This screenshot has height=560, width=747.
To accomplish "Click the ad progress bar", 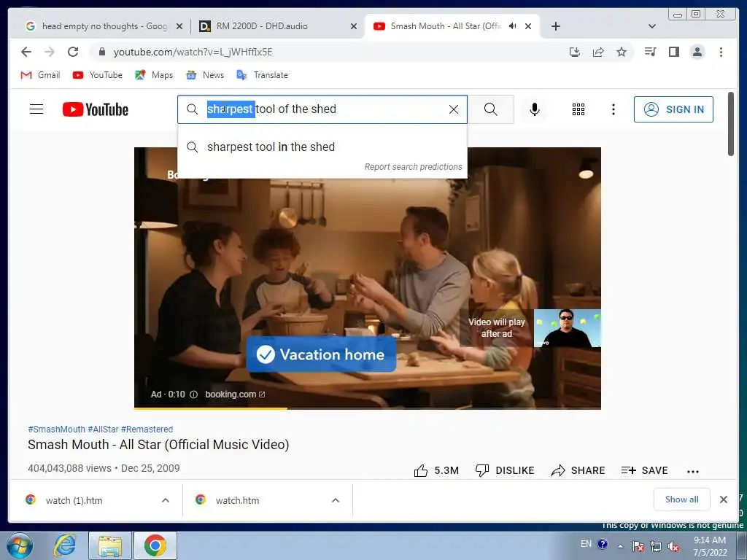I will (368, 408).
